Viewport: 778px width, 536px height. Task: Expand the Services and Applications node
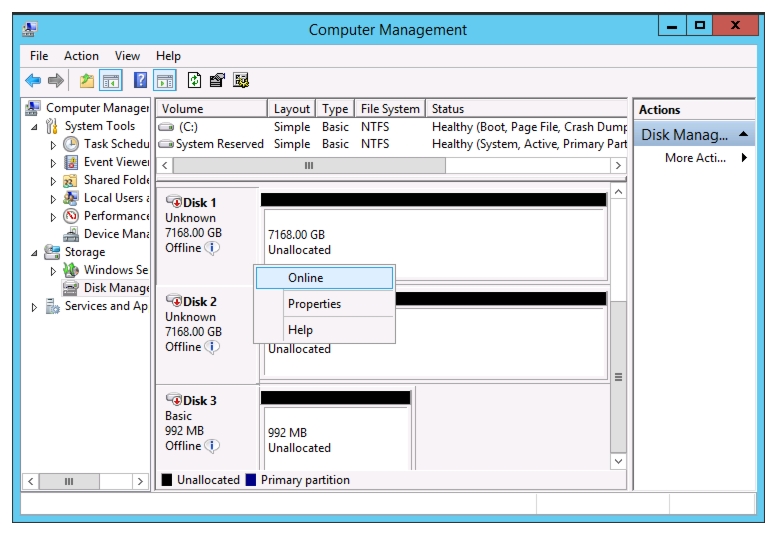tap(34, 307)
